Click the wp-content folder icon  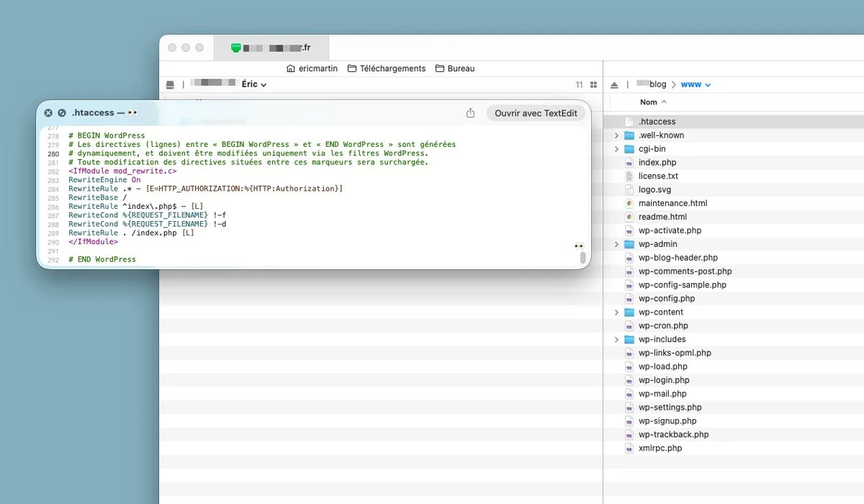point(629,312)
